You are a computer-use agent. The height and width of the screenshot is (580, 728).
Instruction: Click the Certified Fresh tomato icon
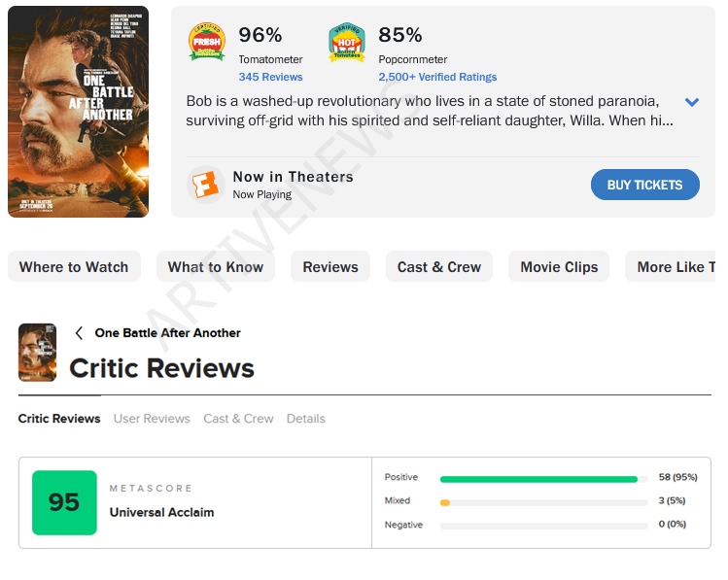[207, 42]
